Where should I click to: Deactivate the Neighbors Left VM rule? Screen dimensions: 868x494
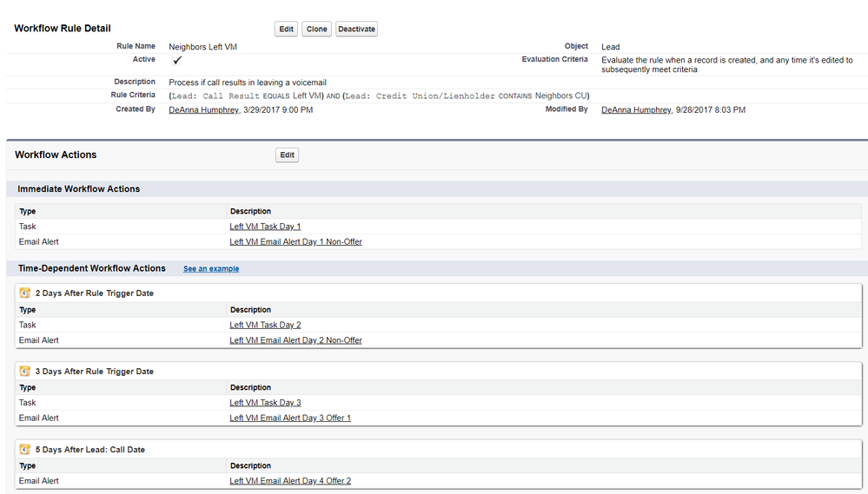pyautogui.click(x=356, y=29)
